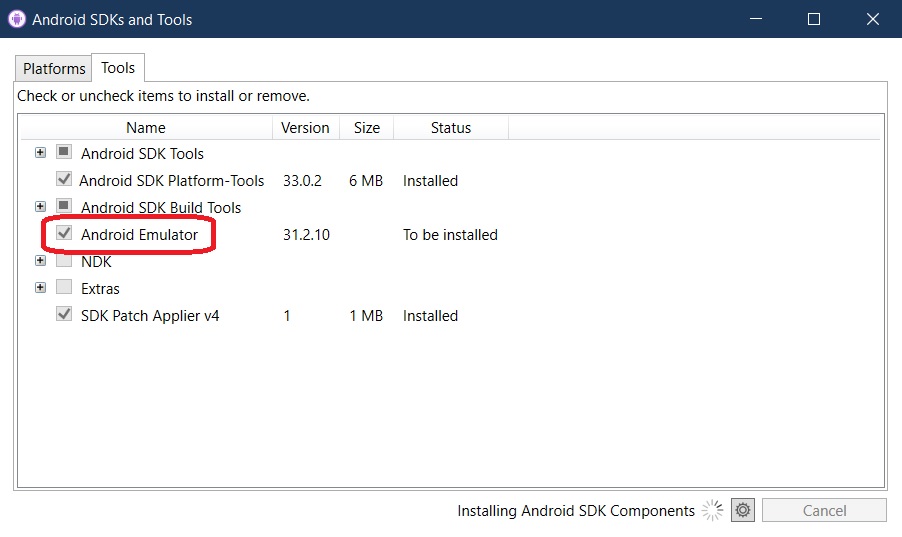Click 'Installing Android SDK Components' status text
The width and height of the screenshot is (902, 537).
point(576,511)
